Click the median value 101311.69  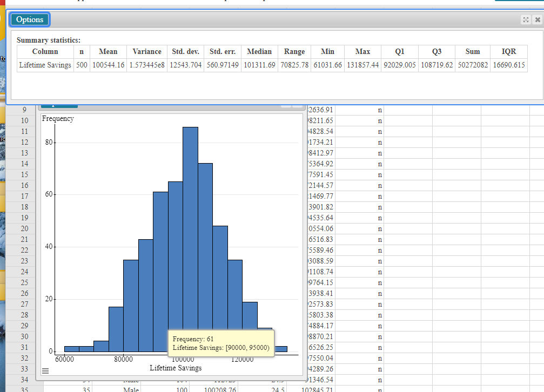pyautogui.click(x=259, y=65)
